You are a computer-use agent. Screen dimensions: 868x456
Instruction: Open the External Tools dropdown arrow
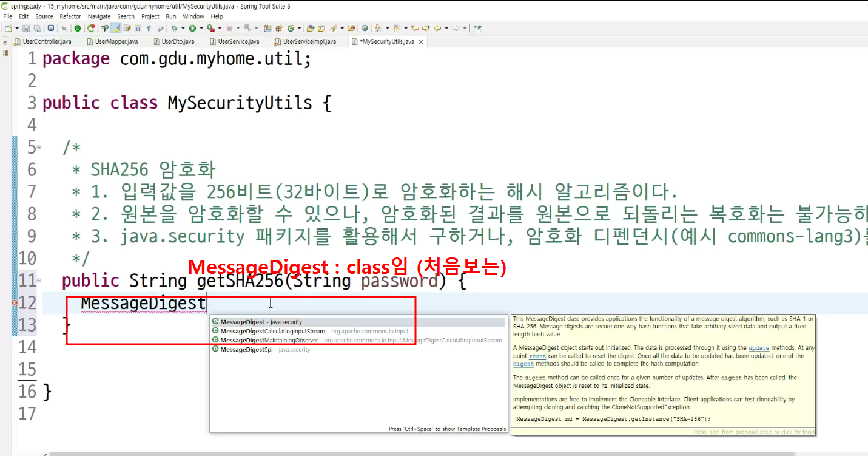click(x=220, y=28)
